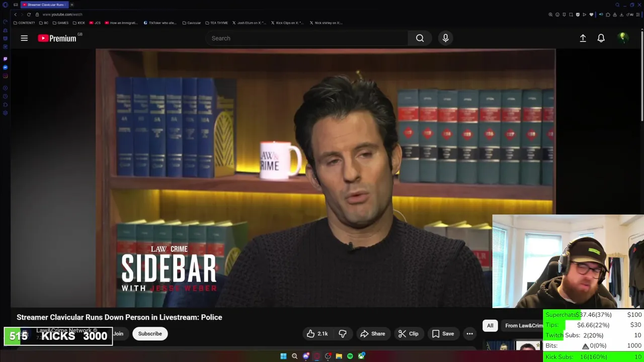
Task: Open the Clavicular bookmarks folder
Action: tap(192, 23)
